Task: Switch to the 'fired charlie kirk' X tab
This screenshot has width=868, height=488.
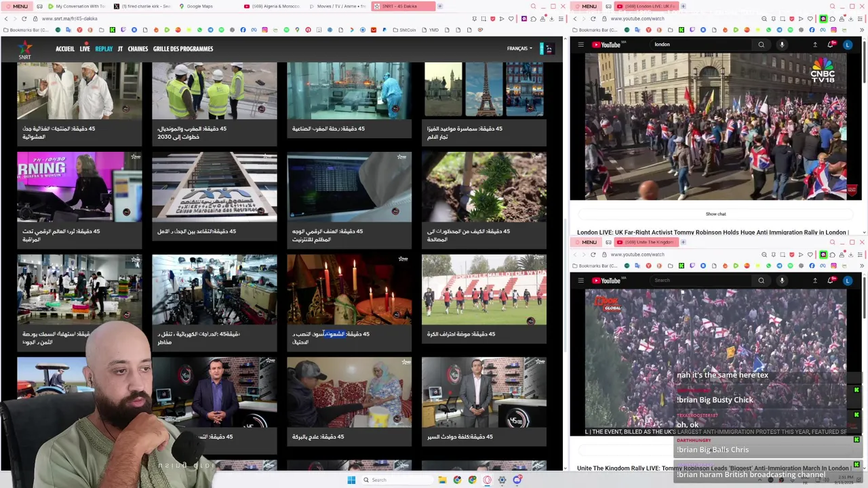Action: click(x=142, y=6)
